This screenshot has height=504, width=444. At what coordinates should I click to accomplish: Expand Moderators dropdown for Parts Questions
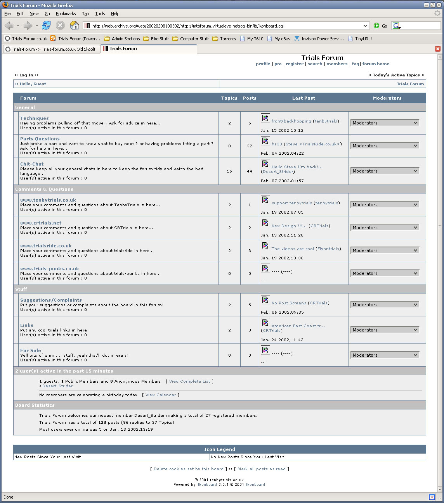point(385,146)
